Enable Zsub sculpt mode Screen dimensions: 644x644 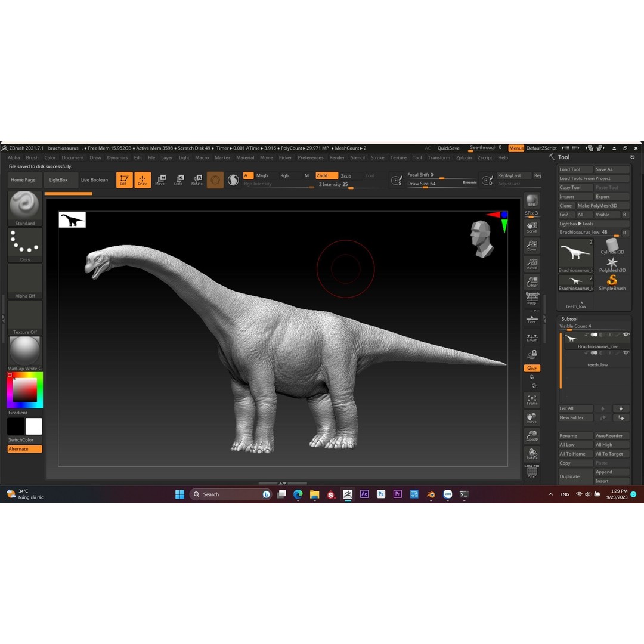pyautogui.click(x=346, y=176)
